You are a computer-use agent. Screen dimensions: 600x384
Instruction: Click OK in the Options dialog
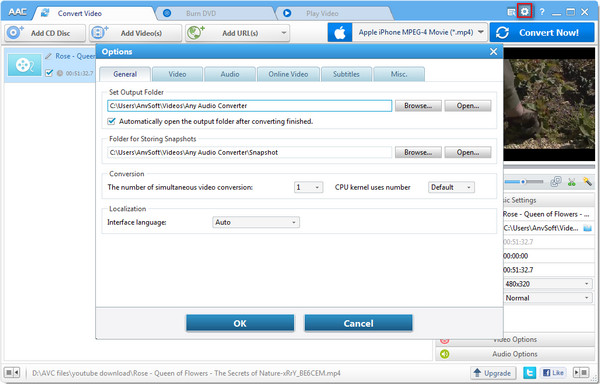click(x=240, y=323)
